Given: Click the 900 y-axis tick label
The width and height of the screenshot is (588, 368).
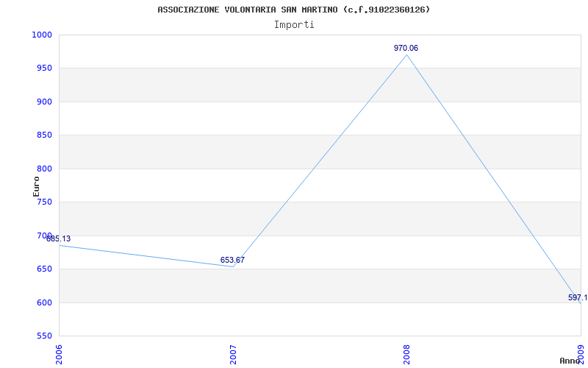Looking at the screenshot, I should [44, 102].
